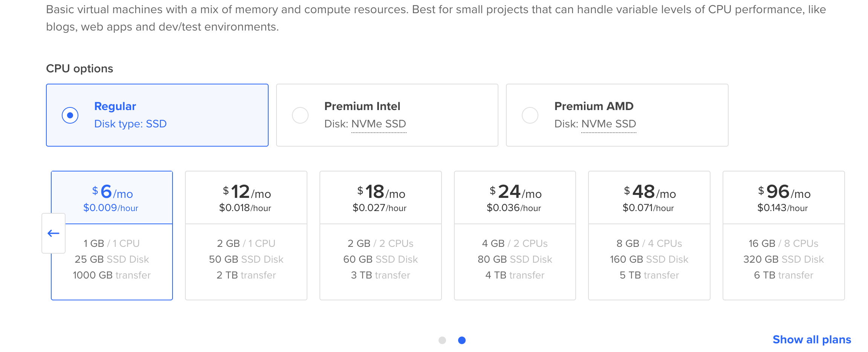Screen dimensions: 868x352
Task: Click the Premium Intel option title
Action: (x=362, y=106)
